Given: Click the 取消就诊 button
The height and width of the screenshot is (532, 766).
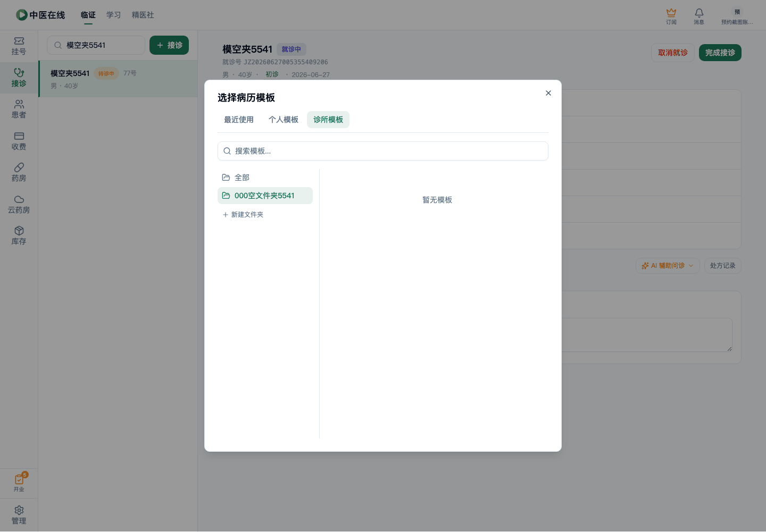Looking at the screenshot, I should tap(673, 53).
